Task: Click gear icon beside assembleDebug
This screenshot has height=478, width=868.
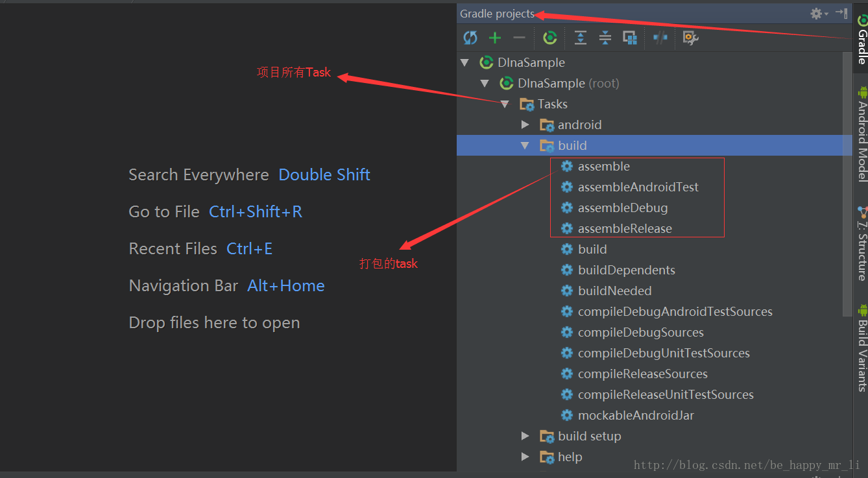Action: tap(567, 208)
